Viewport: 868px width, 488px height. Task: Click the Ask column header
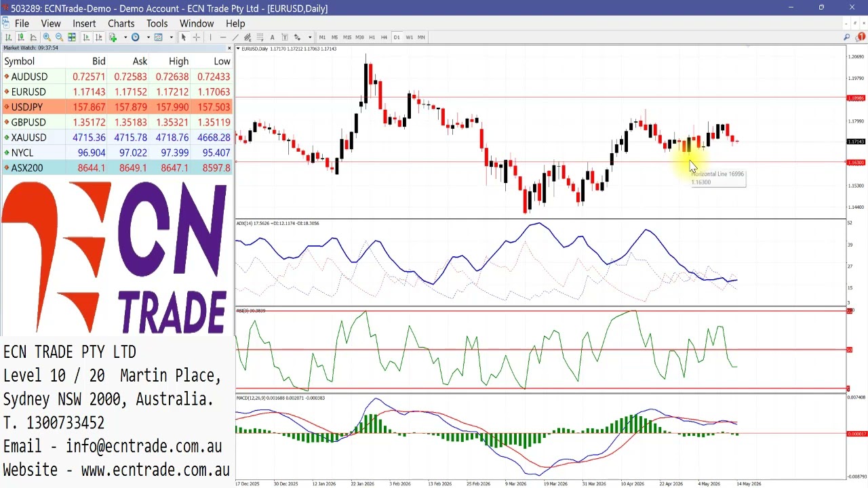140,61
